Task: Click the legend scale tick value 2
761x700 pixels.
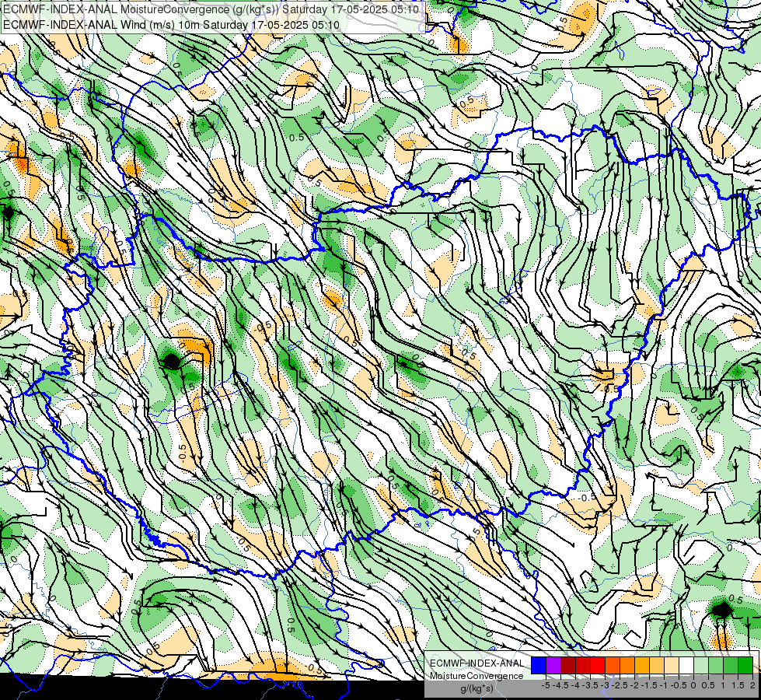Action: coord(752,685)
